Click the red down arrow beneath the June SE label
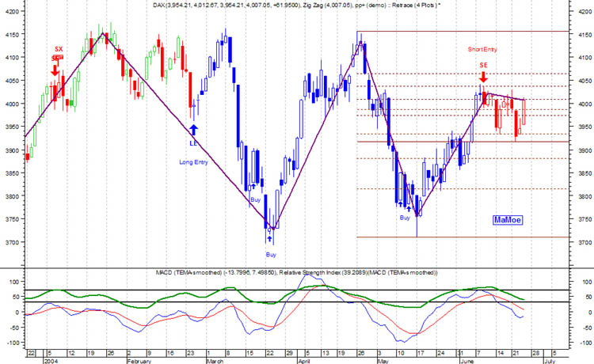594x364 pixels. tap(483, 77)
